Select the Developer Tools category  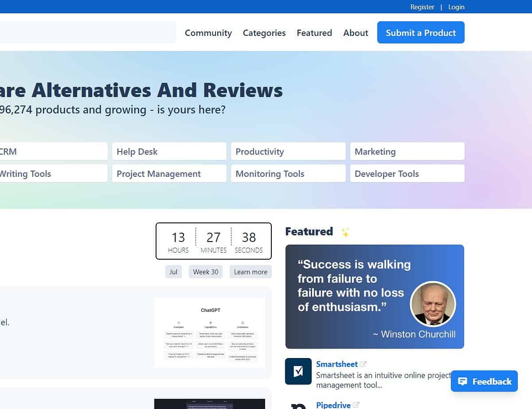click(x=407, y=174)
